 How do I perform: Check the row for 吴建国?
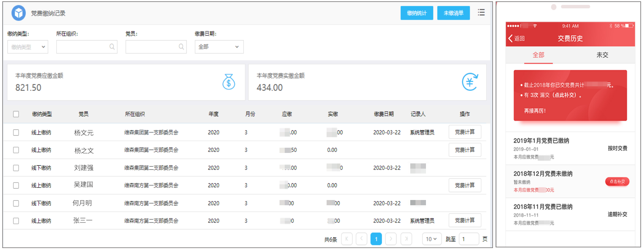16,185
